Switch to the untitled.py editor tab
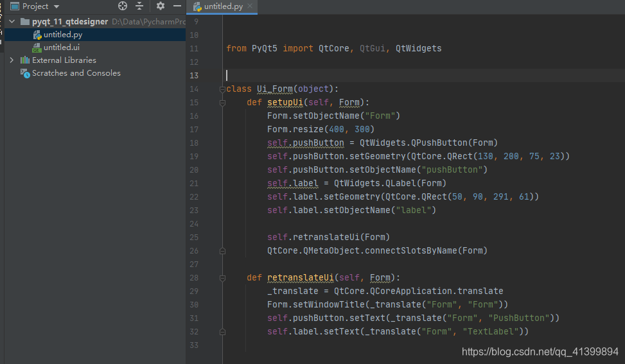The width and height of the screenshot is (625, 364). point(224,6)
